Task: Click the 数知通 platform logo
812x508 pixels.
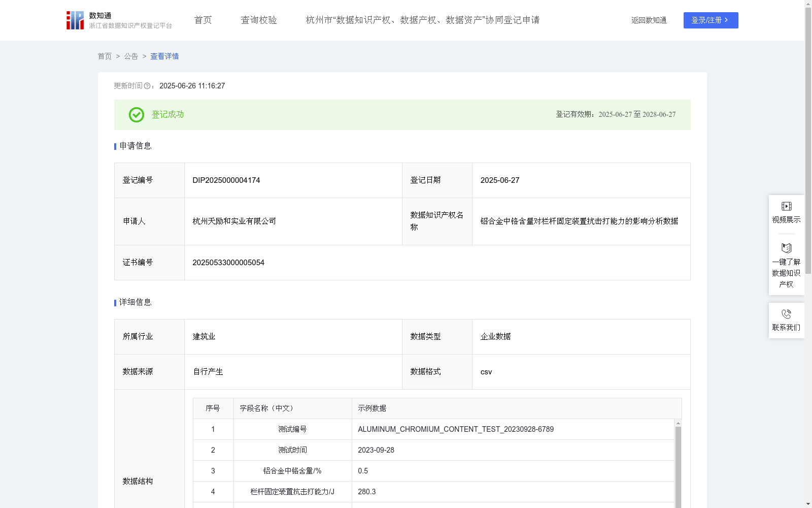Action: point(119,20)
